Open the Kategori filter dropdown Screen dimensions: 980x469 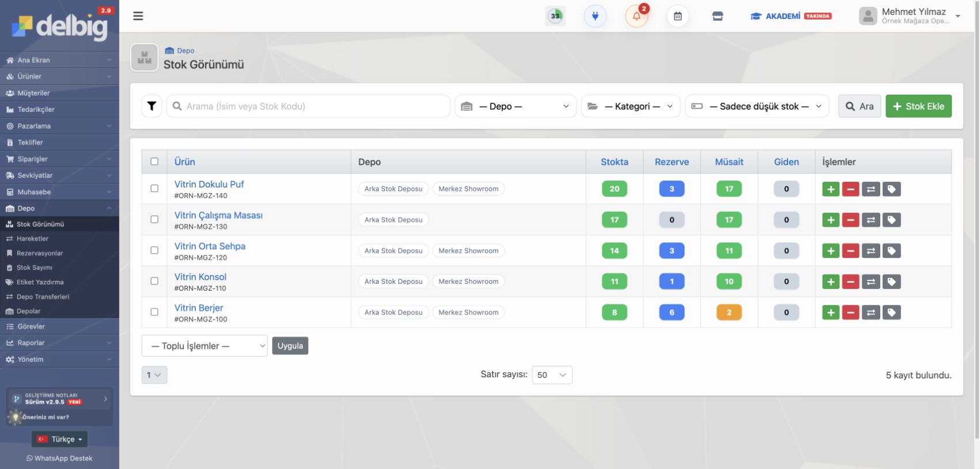click(x=631, y=106)
